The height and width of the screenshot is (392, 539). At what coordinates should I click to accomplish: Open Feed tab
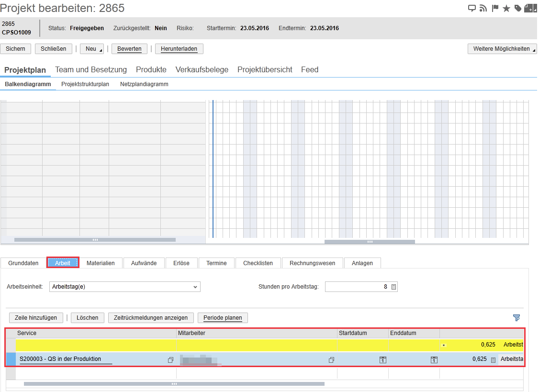[310, 70]
